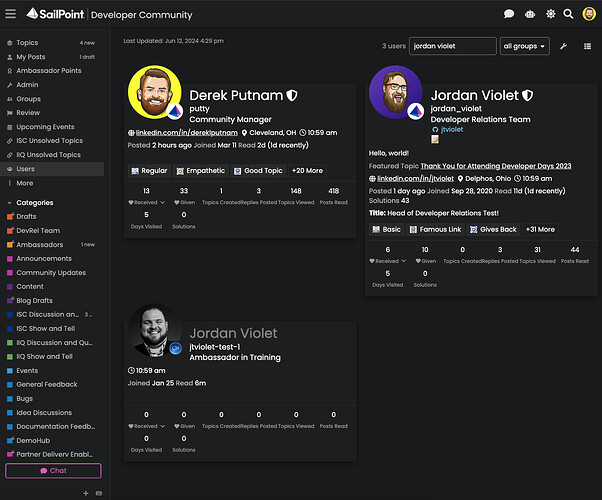Open the purple Jordan Violet avatar
Screen dimensions: 602x500
point(395,92)
